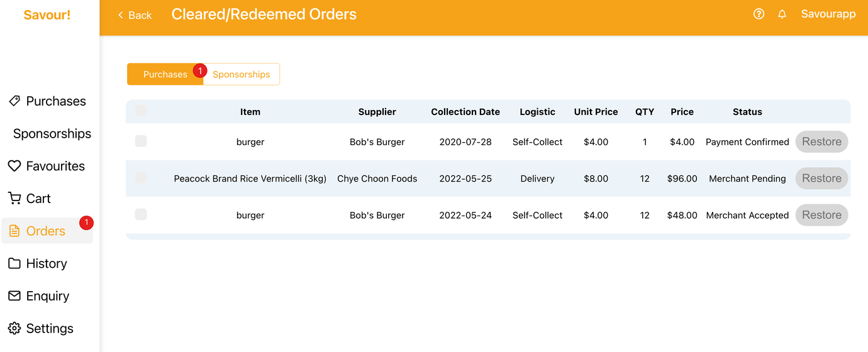
Task: Switch to the Sponsorships tab
Action: point(242,74)
